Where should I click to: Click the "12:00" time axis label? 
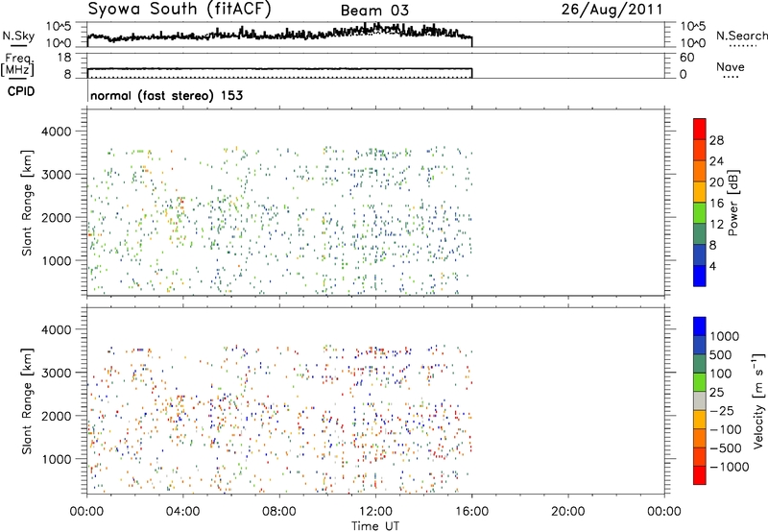coord(375,512)
